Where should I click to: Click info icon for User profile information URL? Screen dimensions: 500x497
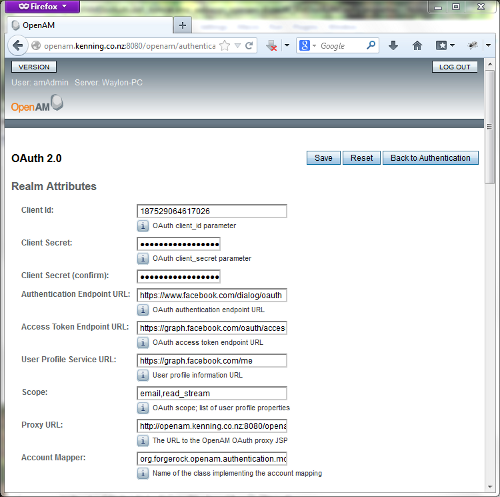[x=143, y=375]
